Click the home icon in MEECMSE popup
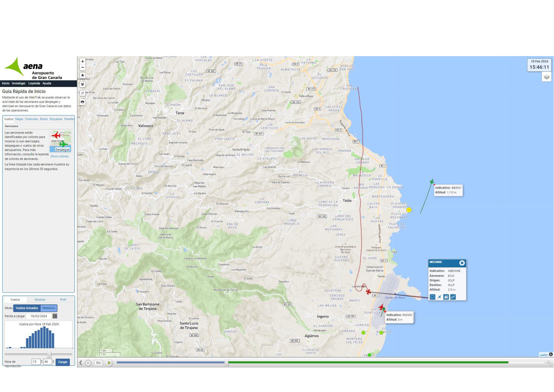The height and width of the screenshot is (392, 554). (446, 297)
